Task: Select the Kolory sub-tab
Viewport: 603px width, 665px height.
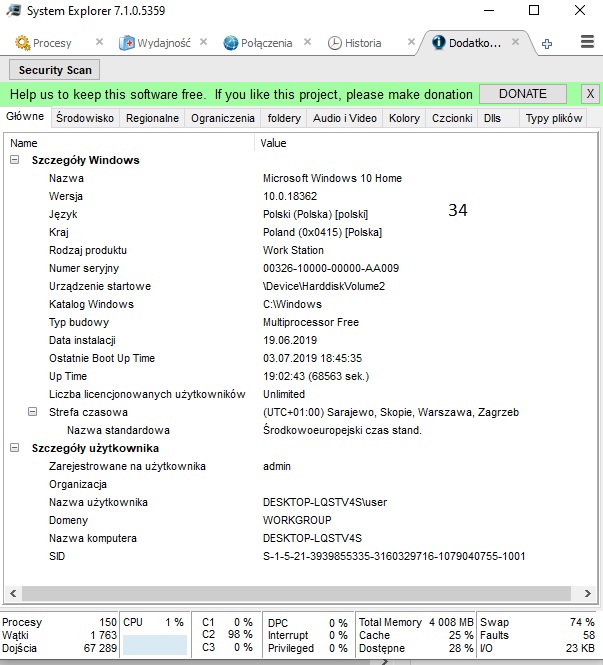Action: (404, 118)
